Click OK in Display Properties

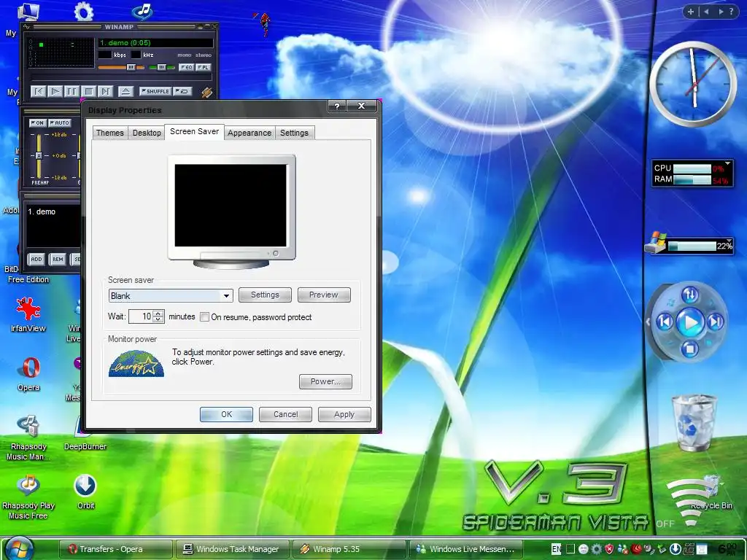point(226,414)
